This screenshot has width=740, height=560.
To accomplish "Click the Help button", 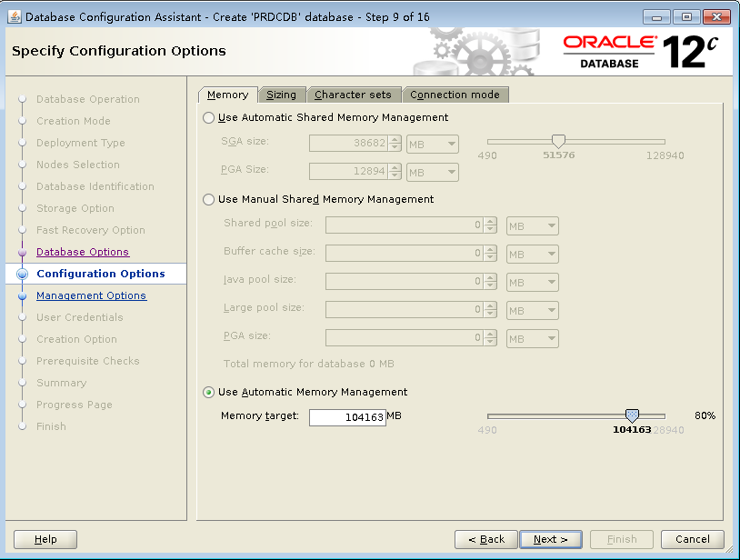I will tap(45, 539).
